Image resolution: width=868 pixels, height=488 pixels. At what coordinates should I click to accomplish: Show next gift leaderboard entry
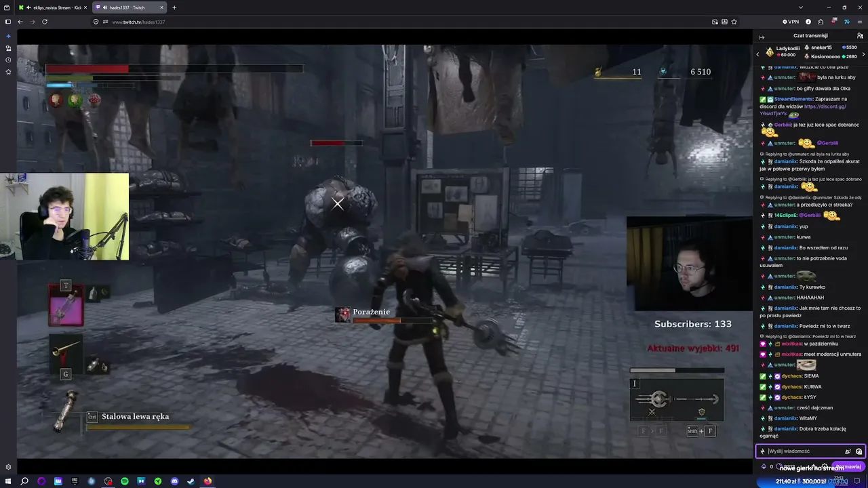[x=863, y=54]
